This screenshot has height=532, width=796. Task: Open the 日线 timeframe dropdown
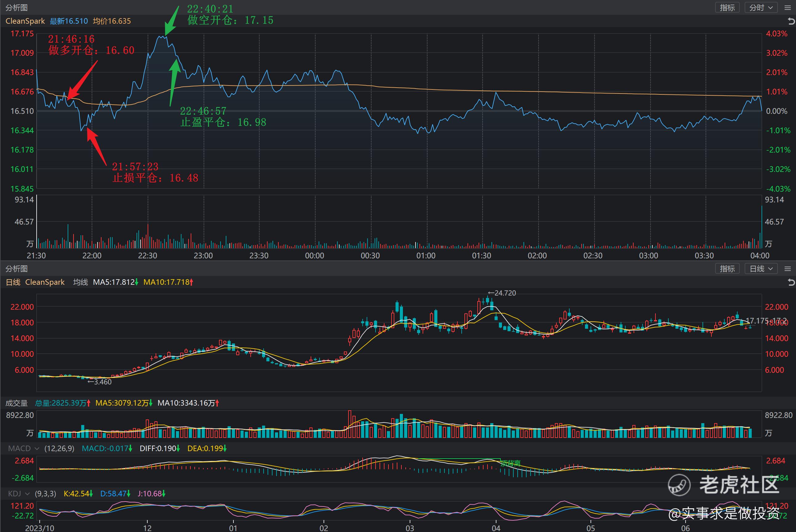[x=761, y=269]
